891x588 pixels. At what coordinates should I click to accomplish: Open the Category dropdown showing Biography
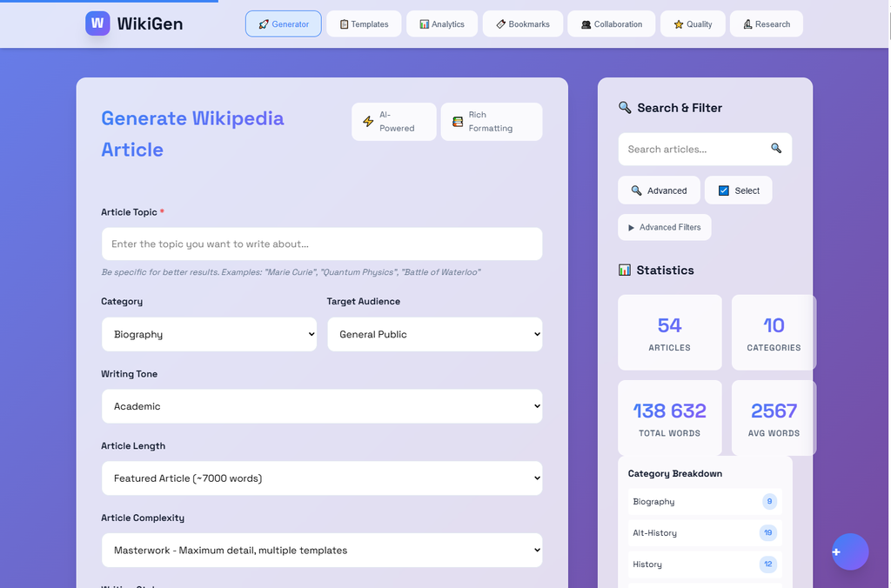209,335
